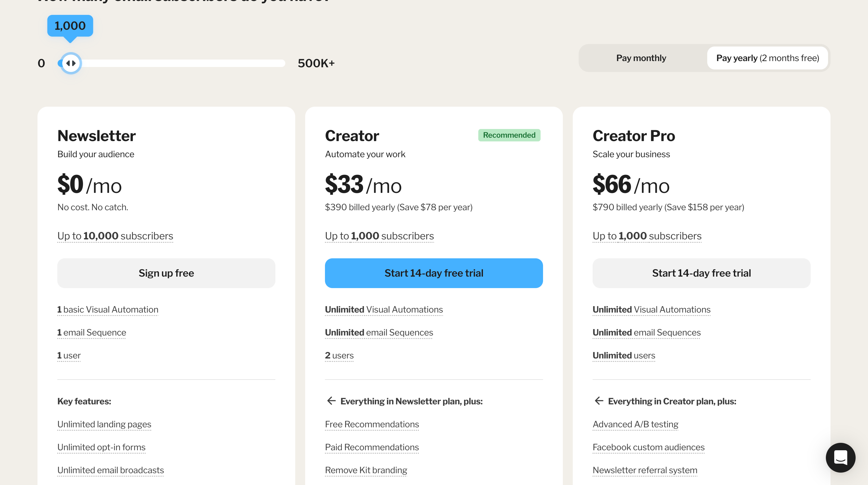Click the left arrow beside Everything in Creator plan
Viewport: 868px width, 485px height.
599,401
